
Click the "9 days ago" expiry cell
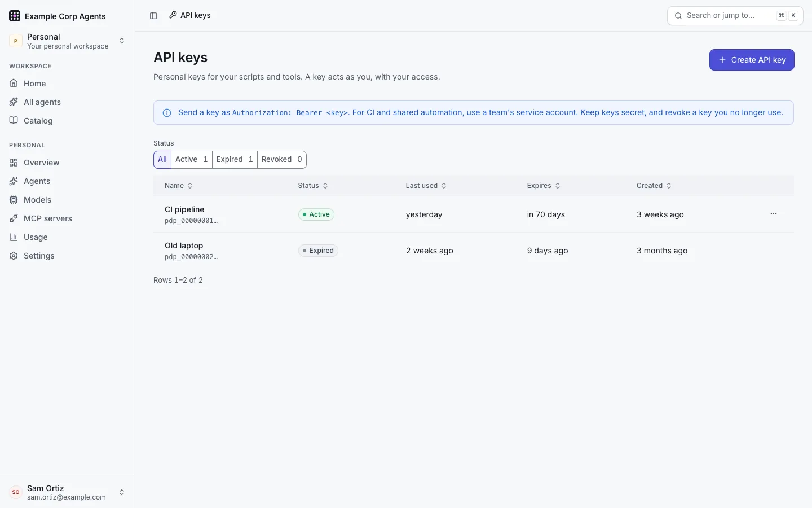pyautogui.click(x=548, y=251)
